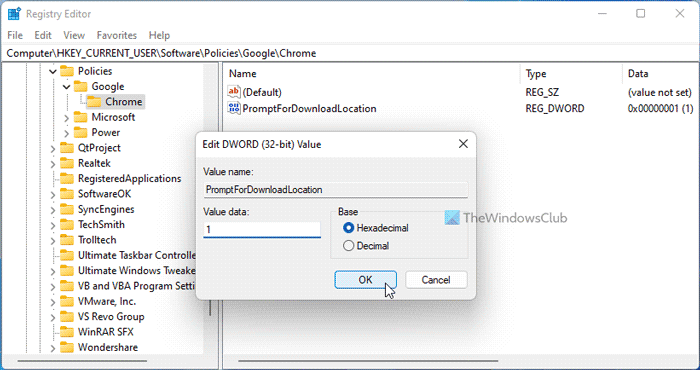Click the Realtek folder icon
700x370 pixels.
[x=67, y=163]
